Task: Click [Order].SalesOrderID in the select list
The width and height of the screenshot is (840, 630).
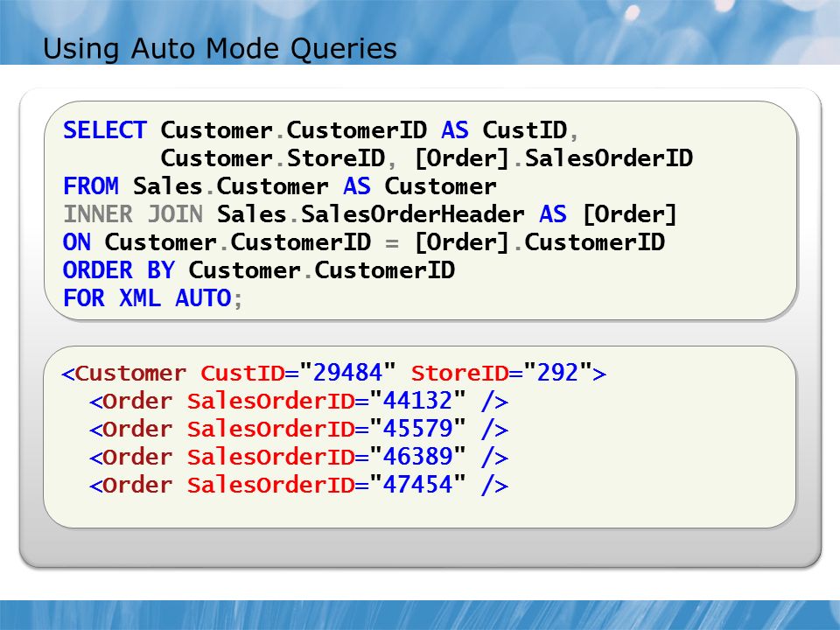Action: point(554,158)
